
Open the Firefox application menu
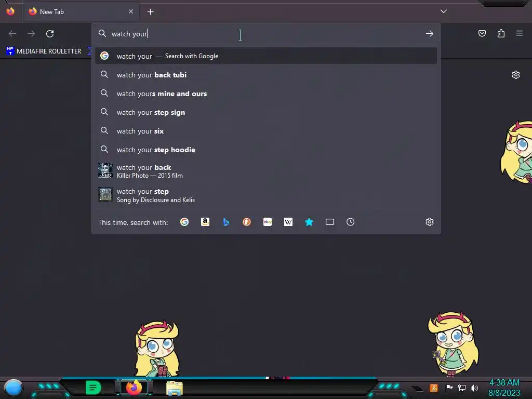520,33
